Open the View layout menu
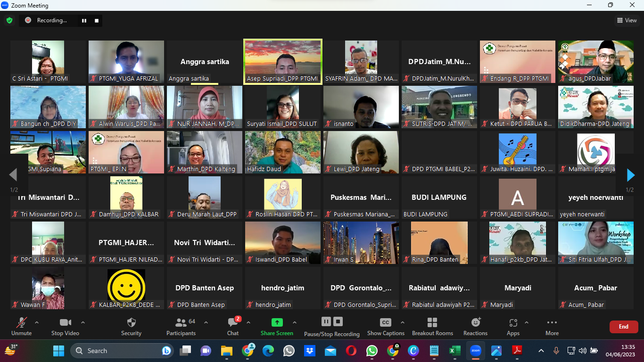This screenshot has height=362, width=644. 627,20
